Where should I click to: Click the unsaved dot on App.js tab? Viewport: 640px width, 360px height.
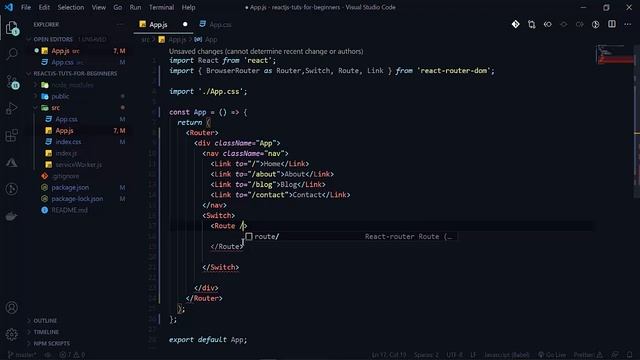[185, 24]
